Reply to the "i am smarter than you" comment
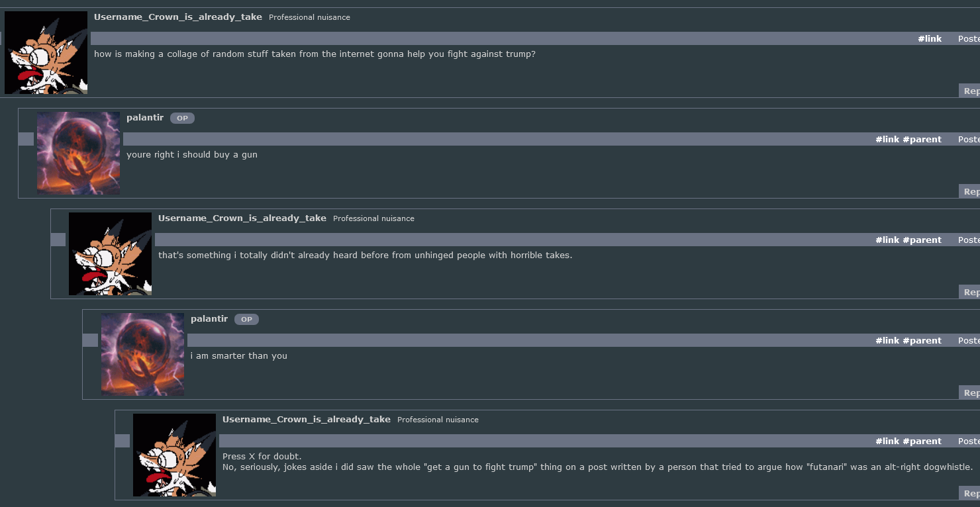 (970, 393)
